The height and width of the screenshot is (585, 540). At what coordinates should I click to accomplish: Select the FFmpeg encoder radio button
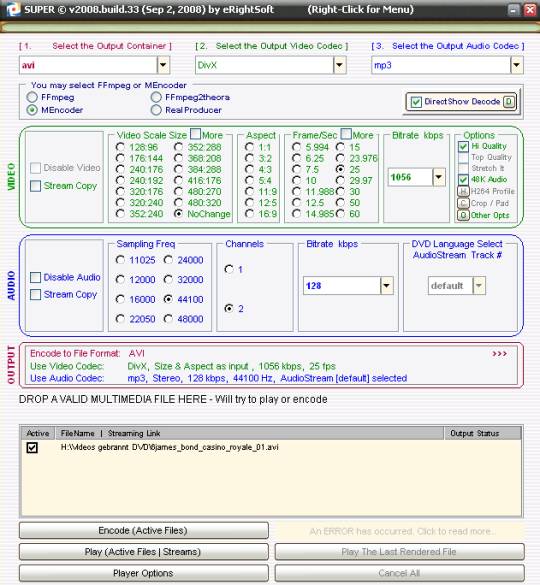tap(32, 97)
